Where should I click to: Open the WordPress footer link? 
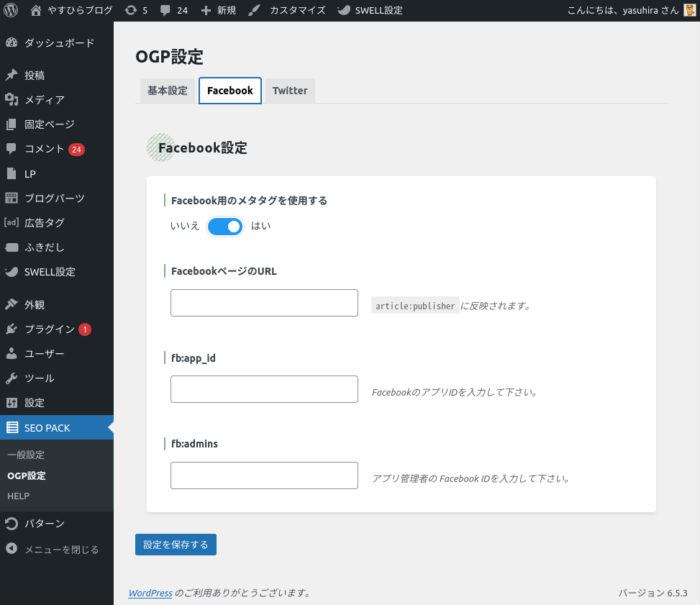(x=150, y=593)
